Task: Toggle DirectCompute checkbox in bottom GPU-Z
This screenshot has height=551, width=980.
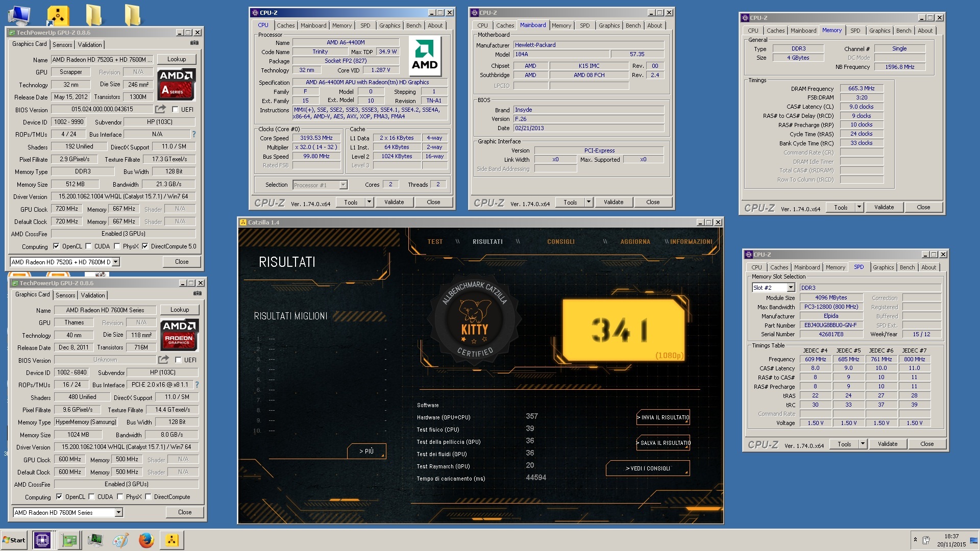Action: [148, 496]
